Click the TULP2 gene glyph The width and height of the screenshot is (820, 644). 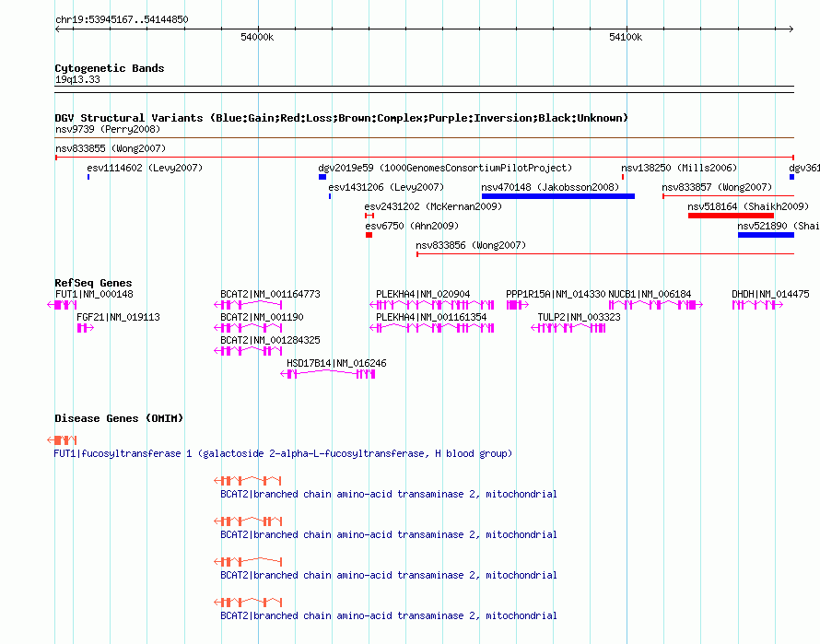(568, 327)
